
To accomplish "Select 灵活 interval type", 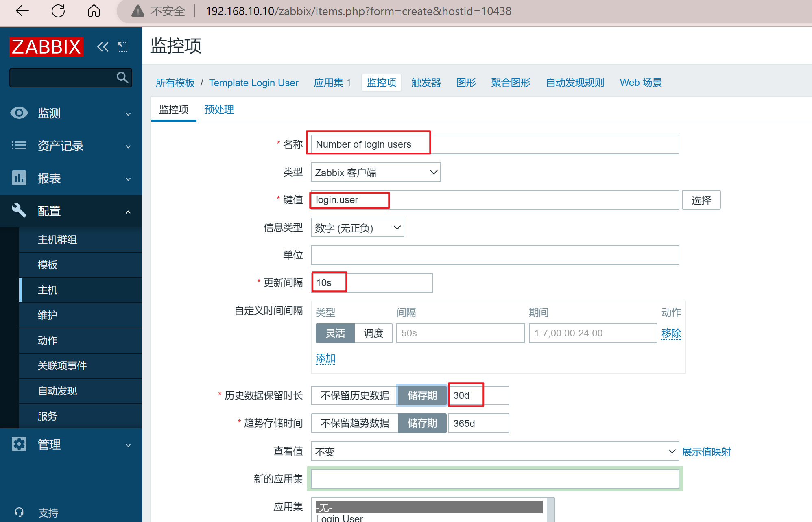I will 335,333.
